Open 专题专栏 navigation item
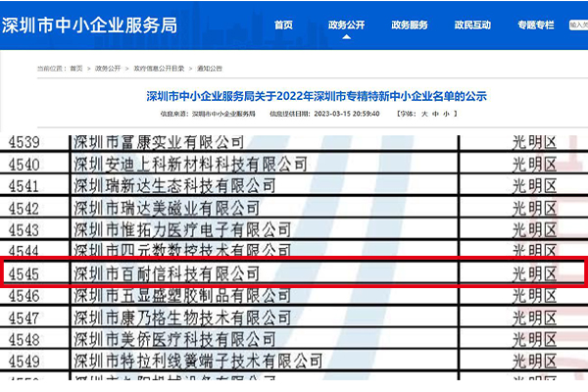588x392 pixels. [535, 25]
